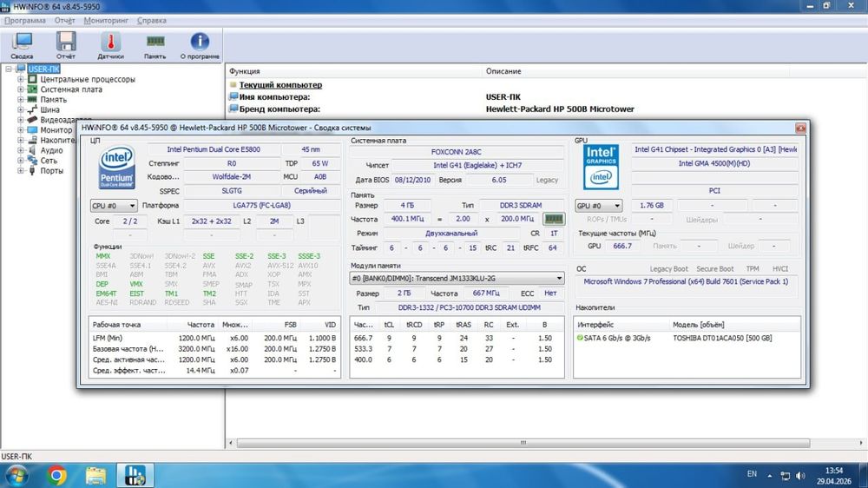Show hidden tray icons arrow
The width and height of the screenshot is (868, 488).
tap(769, 476)
